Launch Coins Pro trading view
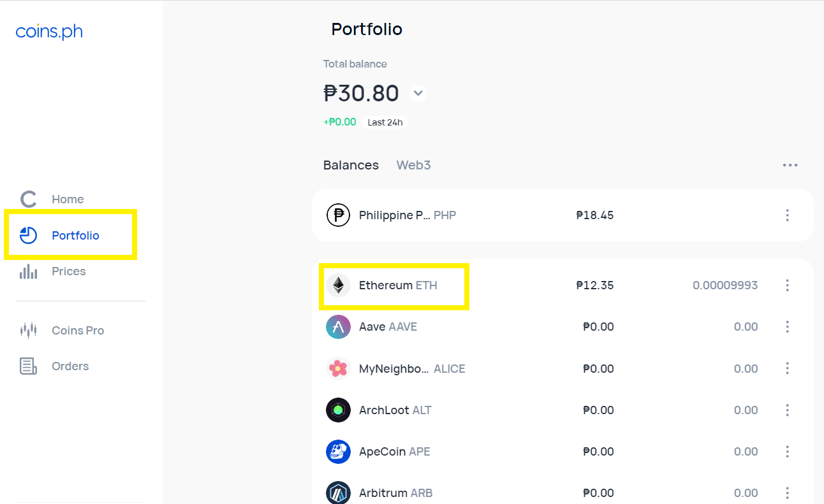 [28, 330]
